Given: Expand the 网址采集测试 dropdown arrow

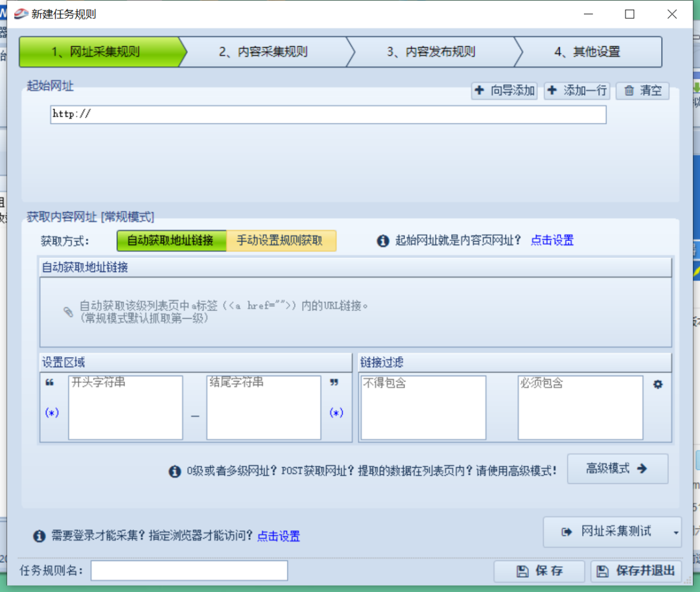Looking at the screenshot, I should point(676,532).
